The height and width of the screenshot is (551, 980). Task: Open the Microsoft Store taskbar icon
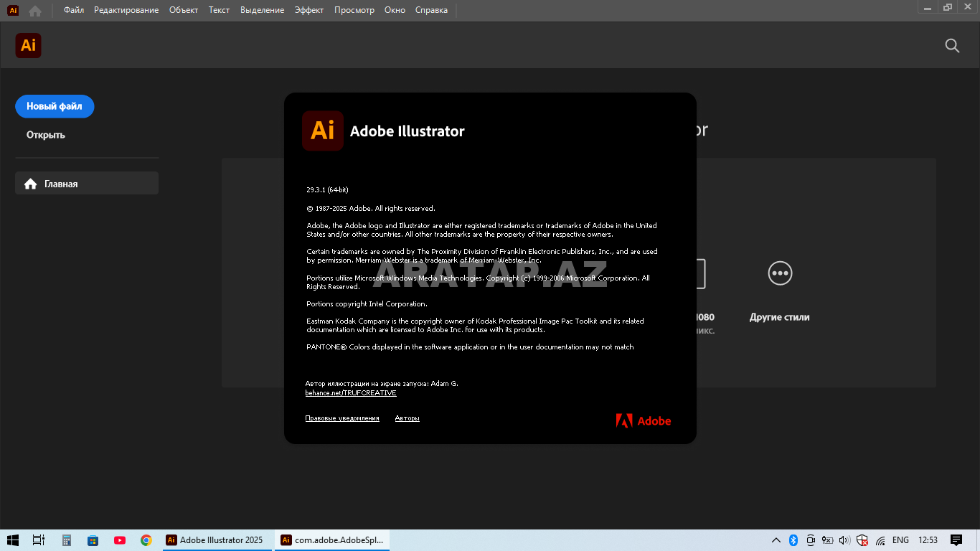point(93,540)
